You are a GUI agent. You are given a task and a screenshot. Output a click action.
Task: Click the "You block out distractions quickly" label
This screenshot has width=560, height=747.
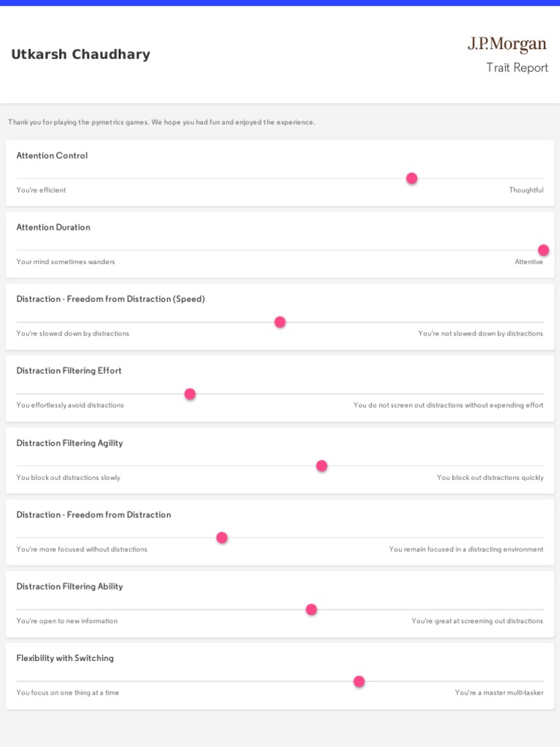tap(489, 478)
